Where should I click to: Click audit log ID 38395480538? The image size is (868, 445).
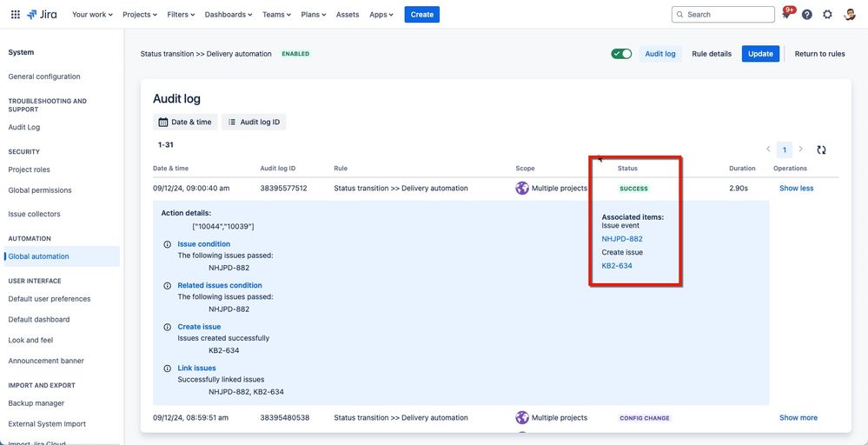(x=284, y=417)
